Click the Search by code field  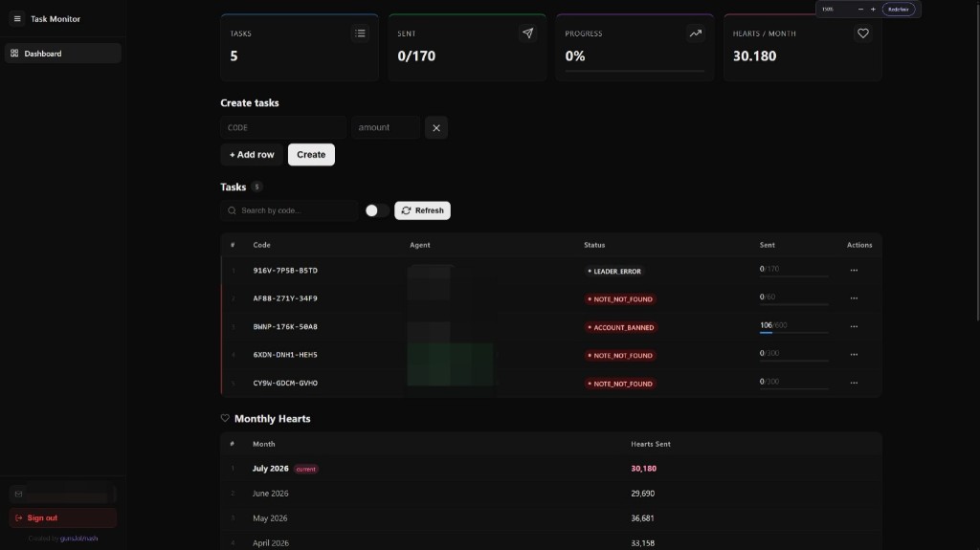(289, 210)
